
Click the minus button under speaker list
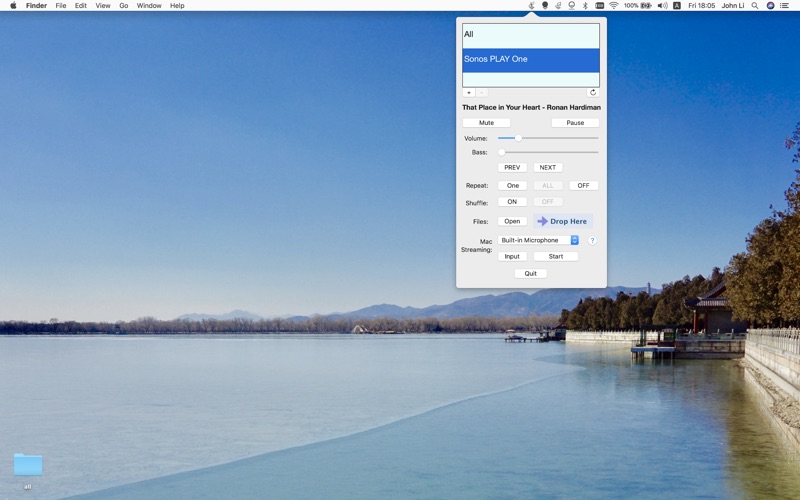pos(482,92)
